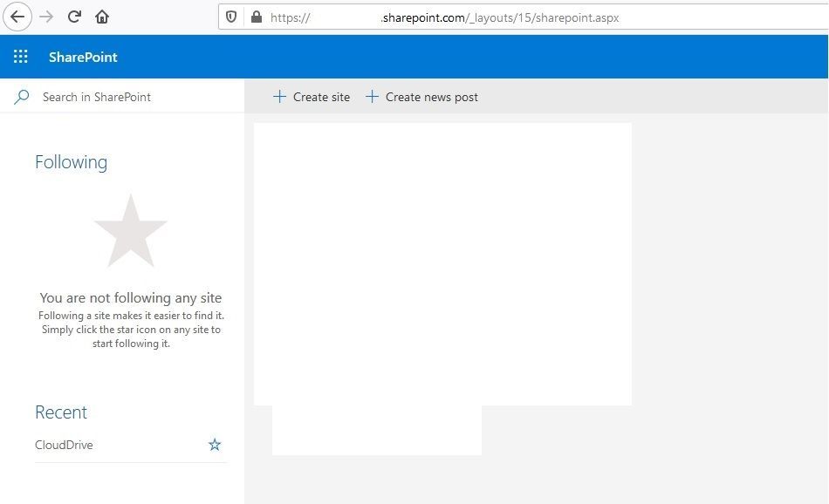Click the browser refresh icon

coord(73,17)
